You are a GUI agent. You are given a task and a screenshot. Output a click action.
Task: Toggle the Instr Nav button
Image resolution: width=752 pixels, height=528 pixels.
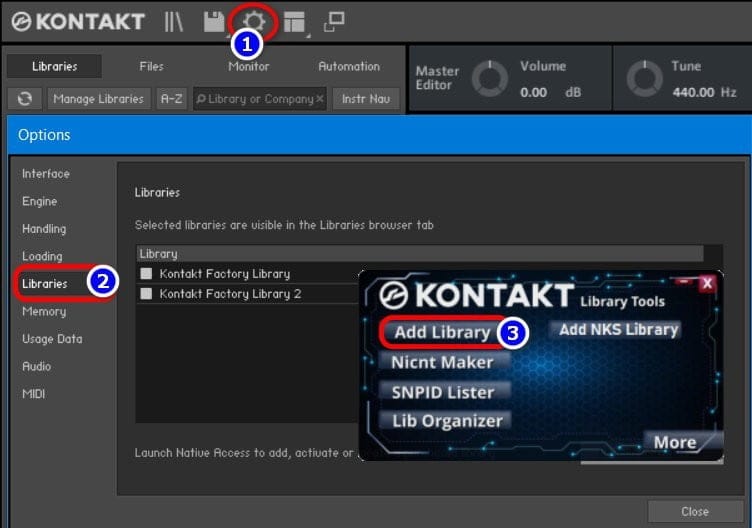pyautogui.click(x=366, y=99)
